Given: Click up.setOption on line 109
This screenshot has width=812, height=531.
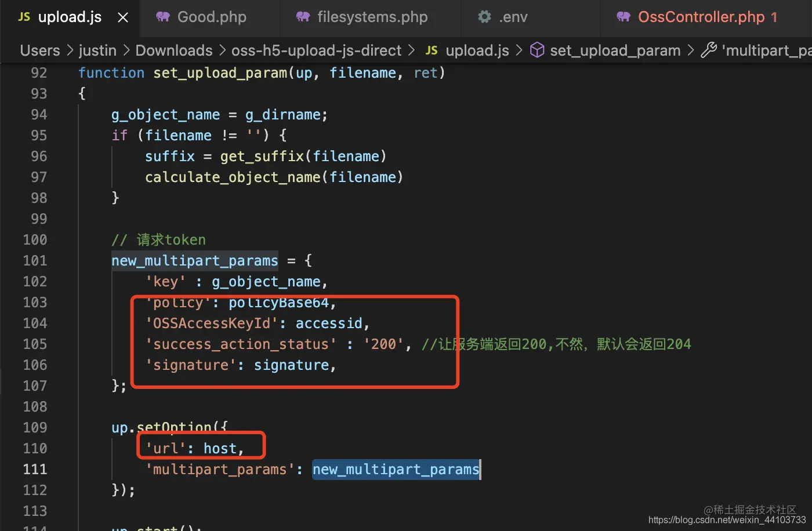Looking at the screenshot, I should tap(161, 428).
